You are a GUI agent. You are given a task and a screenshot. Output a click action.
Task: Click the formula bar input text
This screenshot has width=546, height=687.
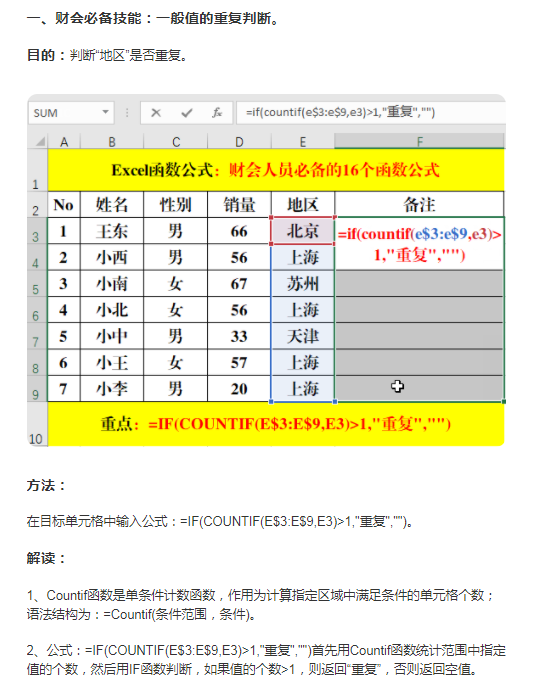click(x=340, y=112)
